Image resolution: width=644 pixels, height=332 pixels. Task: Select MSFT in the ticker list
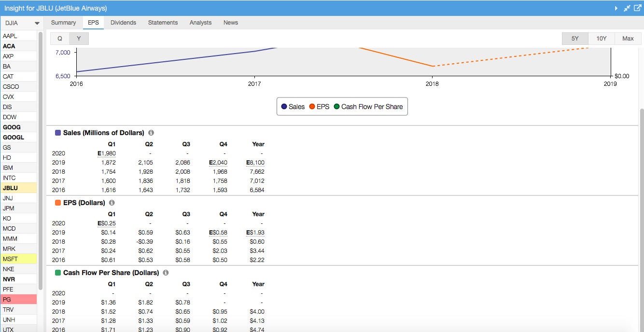[18, 259]
